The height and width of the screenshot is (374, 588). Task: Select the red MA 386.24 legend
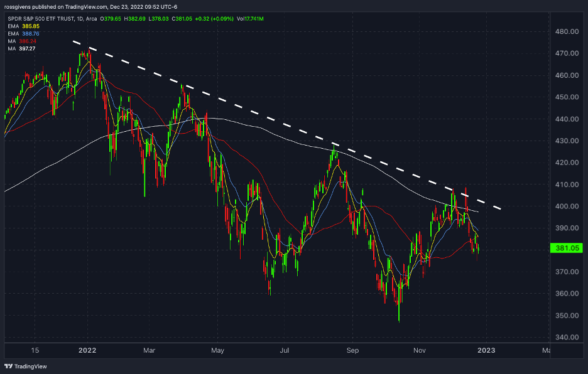(22, 41)
